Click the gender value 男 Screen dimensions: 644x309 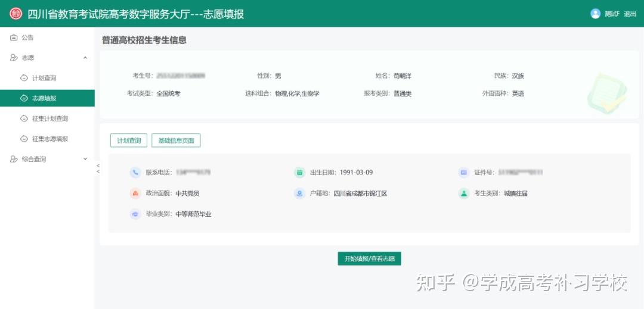point(278,76)
